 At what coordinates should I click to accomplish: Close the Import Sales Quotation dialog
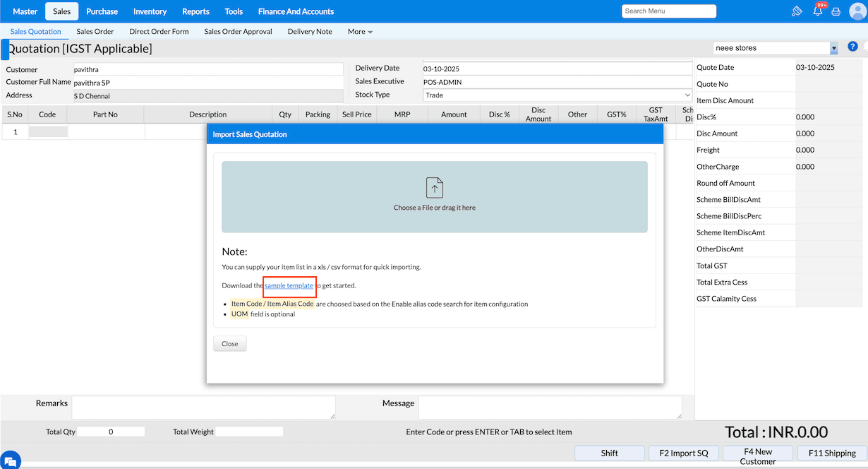tap(229, 344)
